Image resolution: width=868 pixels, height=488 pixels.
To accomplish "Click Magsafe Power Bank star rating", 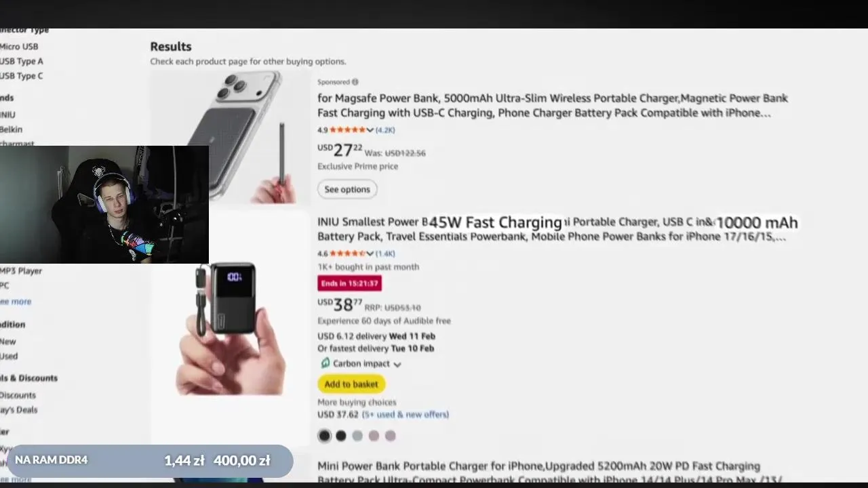I will pyautogui.click(x=347, y=130).
